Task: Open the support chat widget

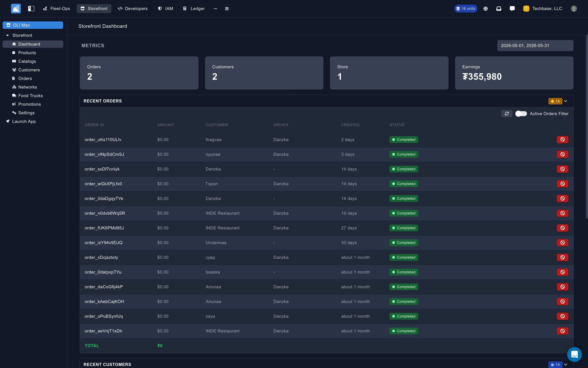Action: 574,354
